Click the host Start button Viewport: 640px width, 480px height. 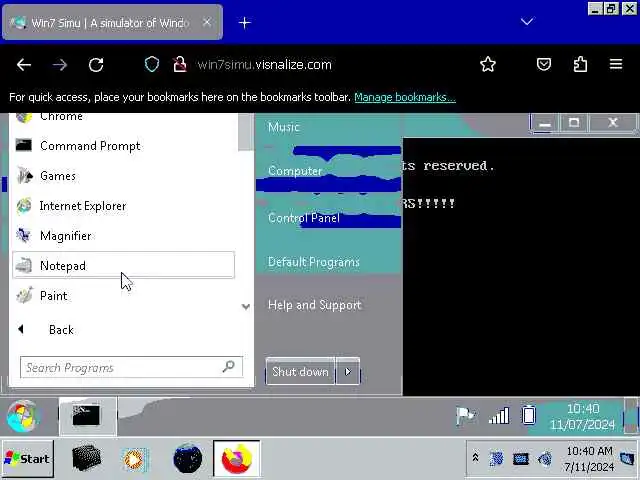[x=27, y=458]
